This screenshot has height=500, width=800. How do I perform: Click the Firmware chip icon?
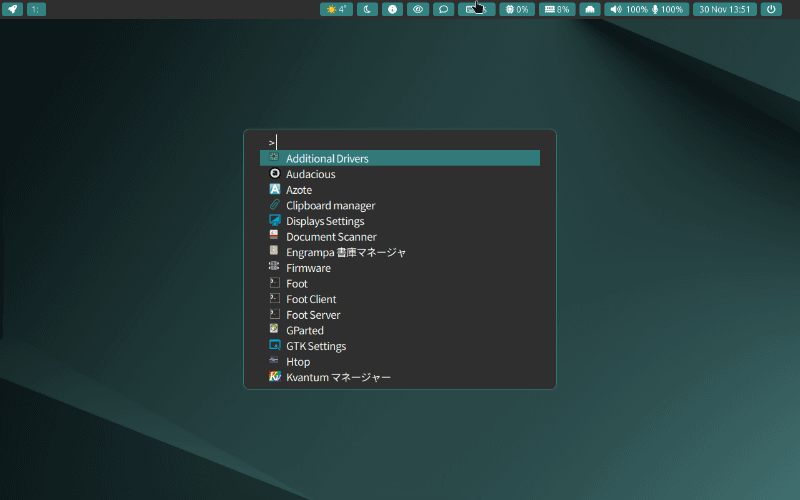coord(274,266)
